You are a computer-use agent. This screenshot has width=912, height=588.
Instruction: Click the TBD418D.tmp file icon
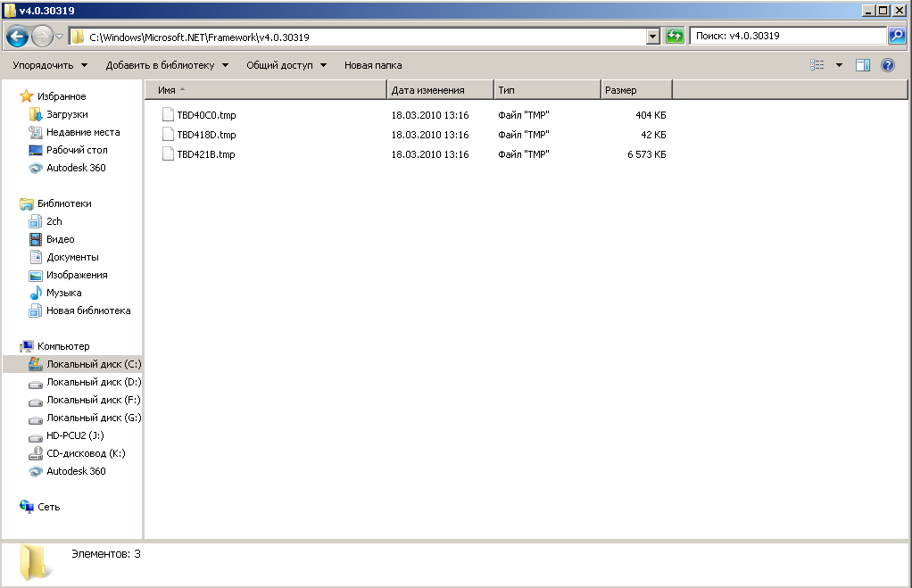pyautogui.click(x=168, y=135)
